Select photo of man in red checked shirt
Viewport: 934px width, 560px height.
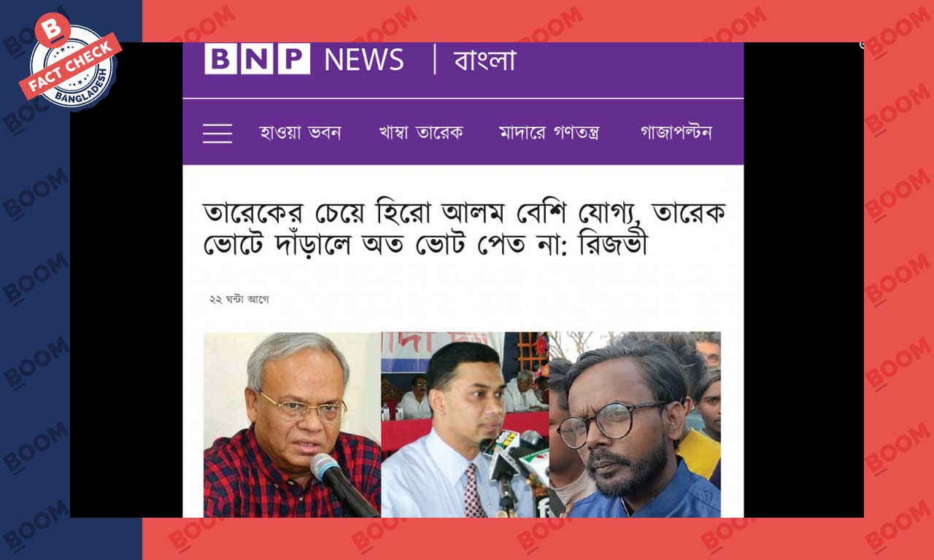point(292,424)
